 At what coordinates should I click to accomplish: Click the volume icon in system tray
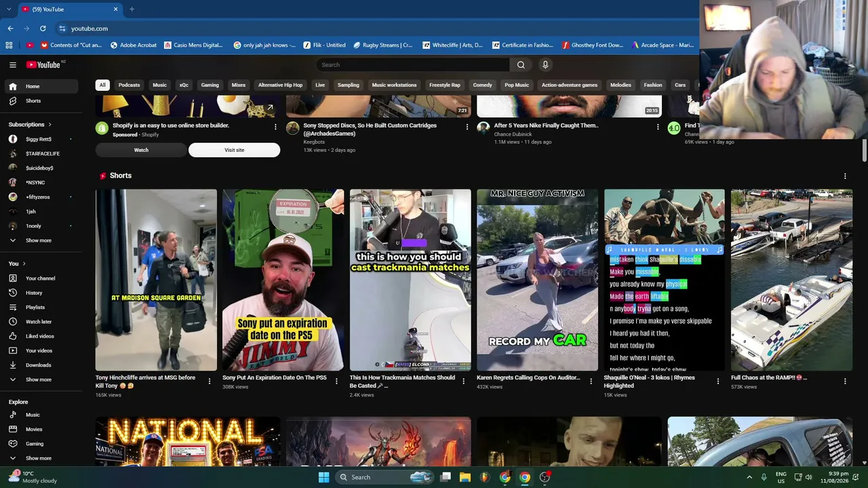click(808, 477)
